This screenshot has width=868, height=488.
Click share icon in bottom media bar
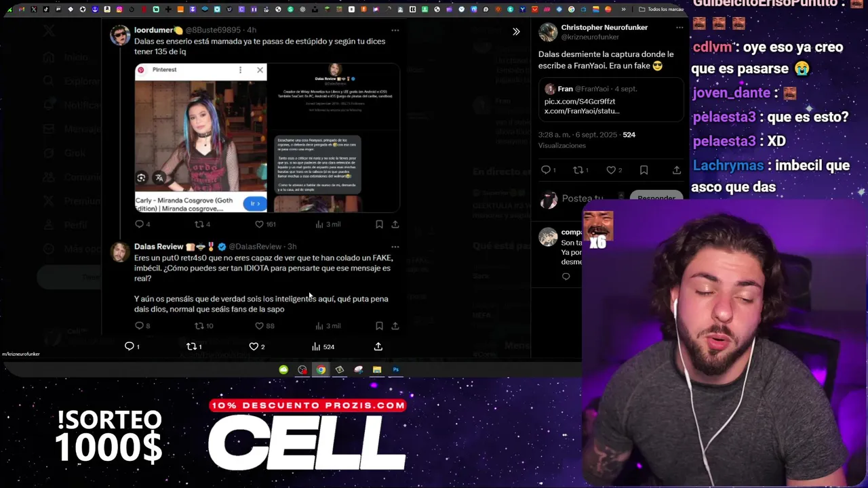tap(378, 346)
